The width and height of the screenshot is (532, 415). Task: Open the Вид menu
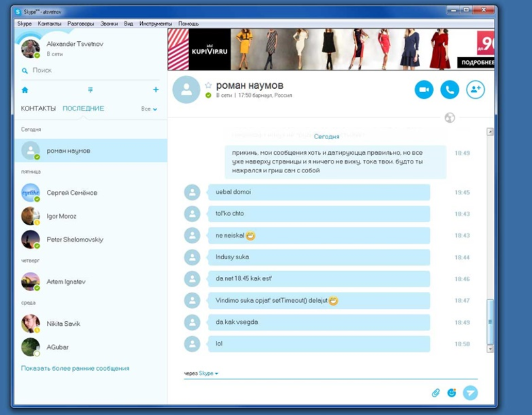128,23
